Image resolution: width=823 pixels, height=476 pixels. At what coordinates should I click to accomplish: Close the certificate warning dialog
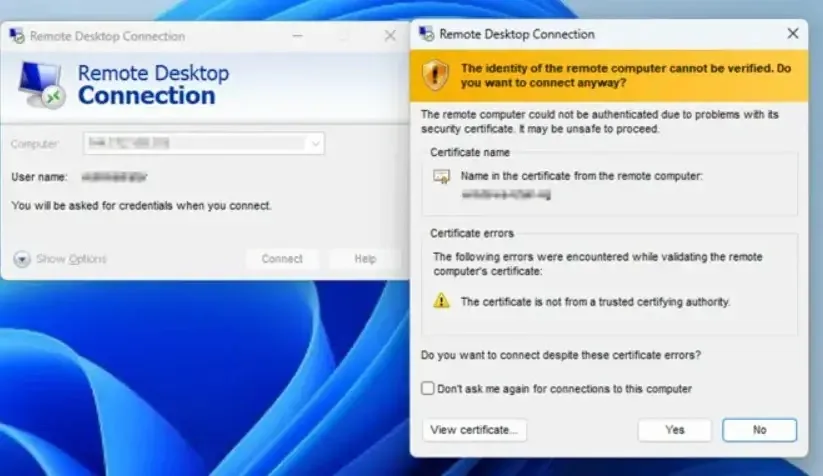pos(793,34)
